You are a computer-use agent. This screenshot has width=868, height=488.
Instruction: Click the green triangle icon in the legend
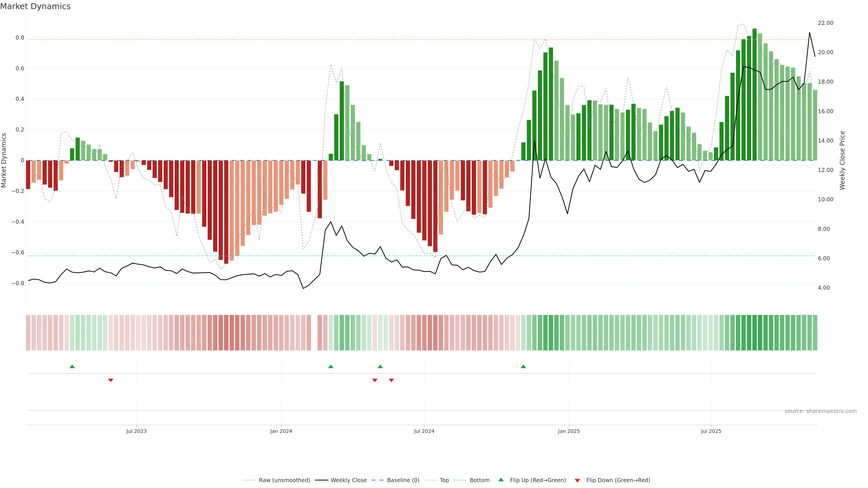(x=501, y=480)
